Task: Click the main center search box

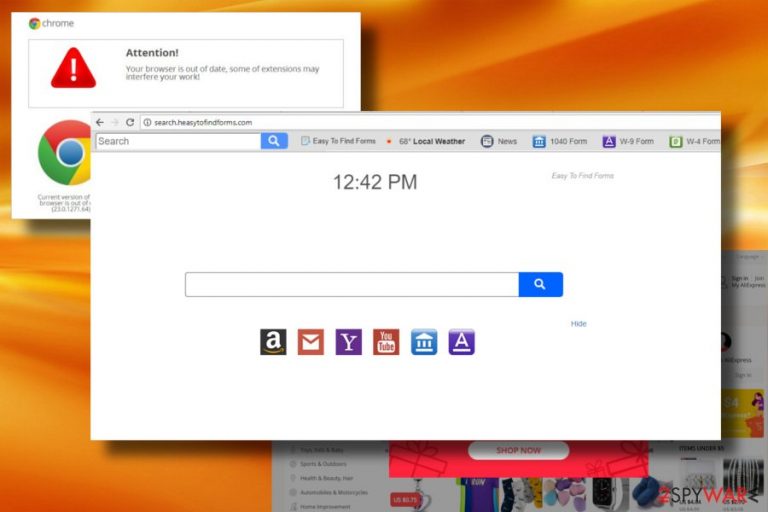Action: pyautogui.click(x=352, y=284)
